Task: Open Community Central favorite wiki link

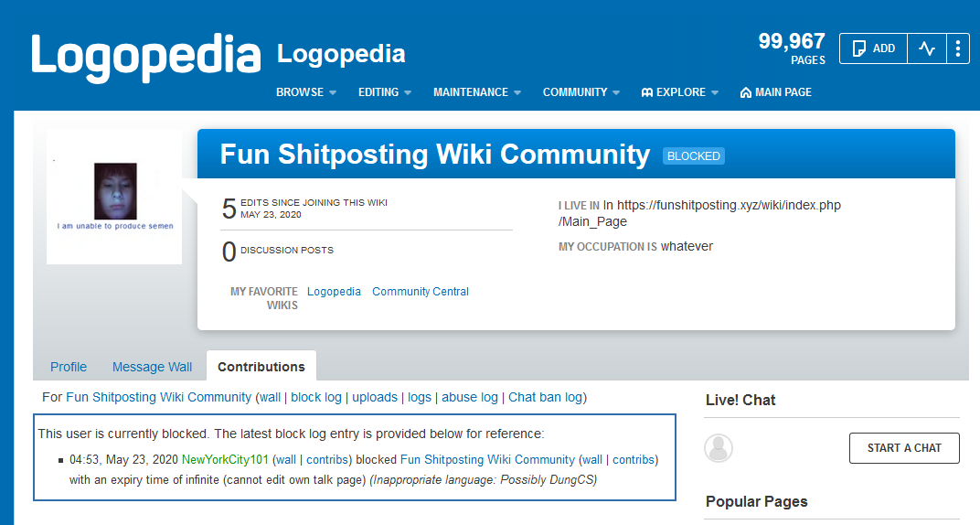Action: tap(420, 291)
